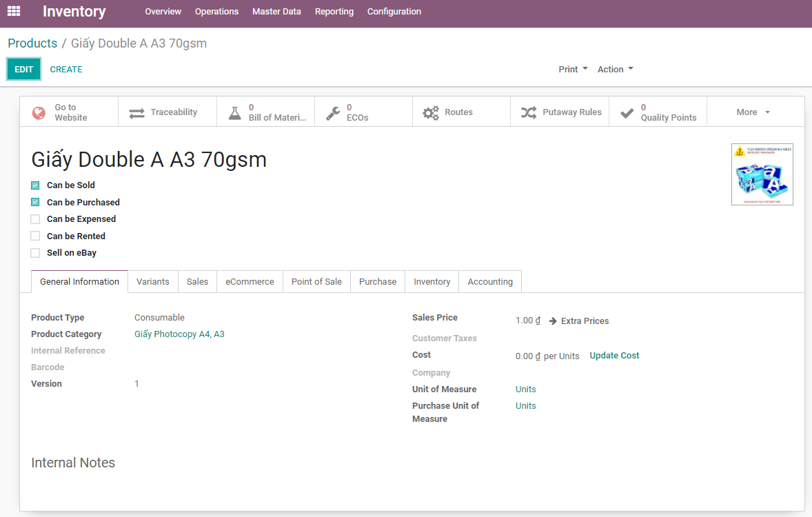Click the ECOs wrench icon
The height and width of the screenshot is (517, 812).
[x=333, y=113]
